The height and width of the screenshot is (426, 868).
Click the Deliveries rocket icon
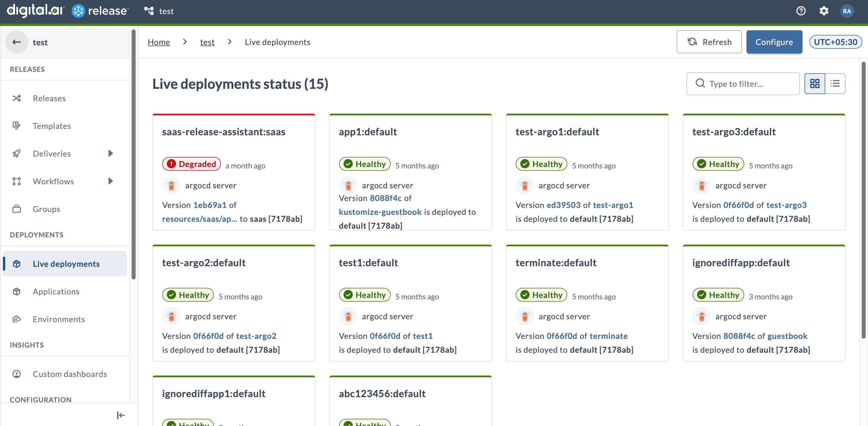(16, 153)
